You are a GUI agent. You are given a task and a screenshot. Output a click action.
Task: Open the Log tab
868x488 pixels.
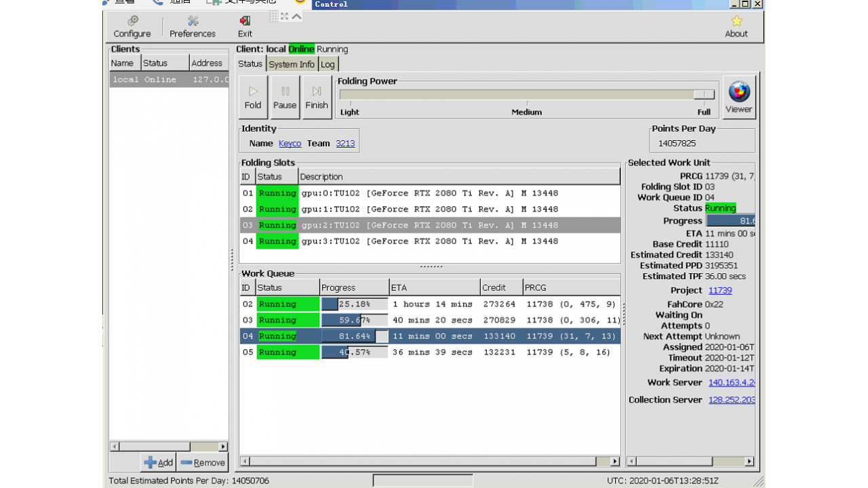(328, 64)
